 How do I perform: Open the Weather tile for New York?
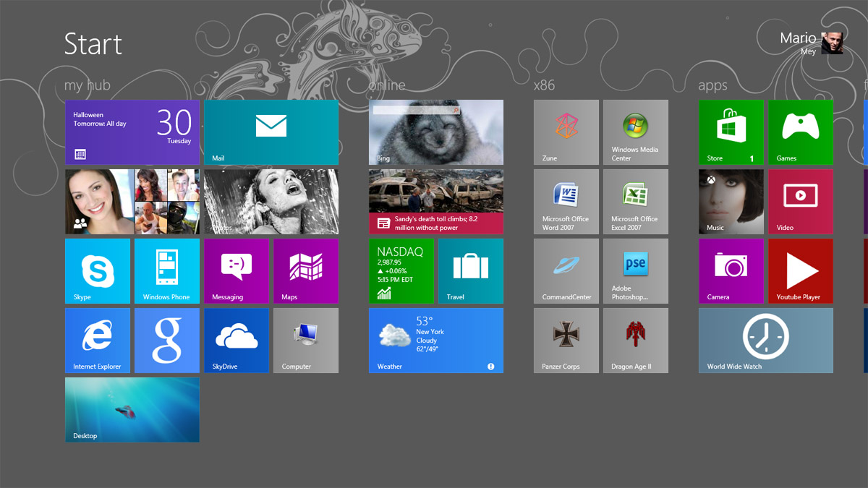click(x=436, y=341)
